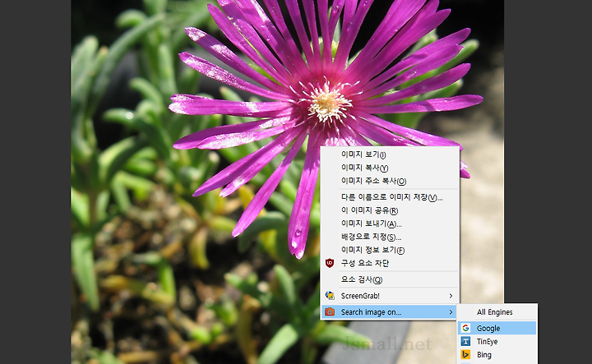Choose All Engines in the submenu
Image resolution: width=592 pixels, height=364 pixels.
point(497,312)
